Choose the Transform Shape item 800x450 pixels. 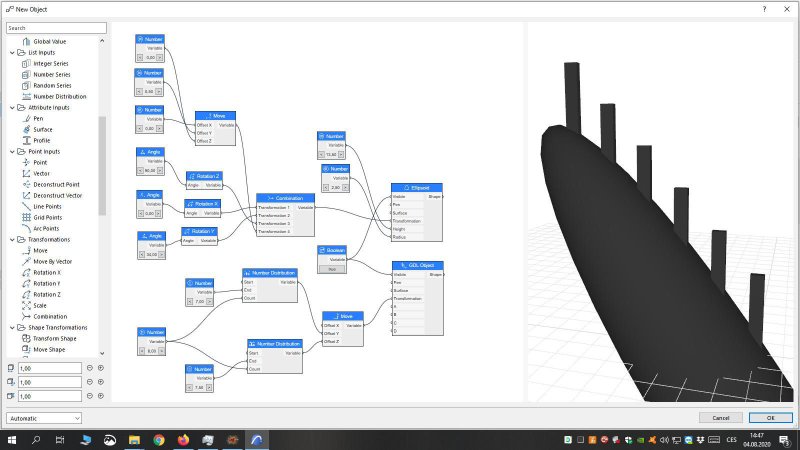(x=55, y=338)
